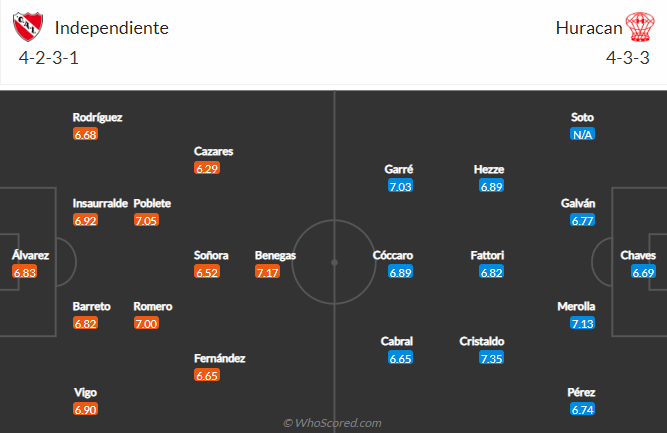Click the Independiente club crest
Viewport: 667px width, 433px height.
28,27
